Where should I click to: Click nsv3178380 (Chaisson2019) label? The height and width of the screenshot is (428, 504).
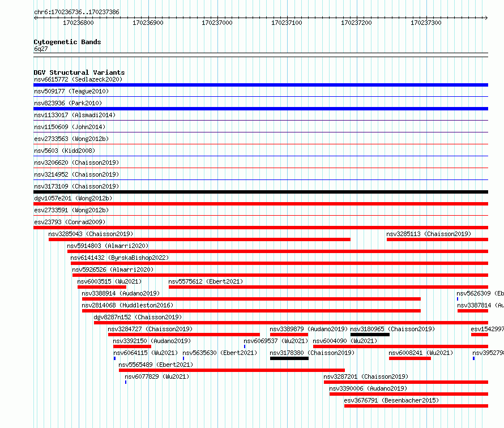point(312,353)
